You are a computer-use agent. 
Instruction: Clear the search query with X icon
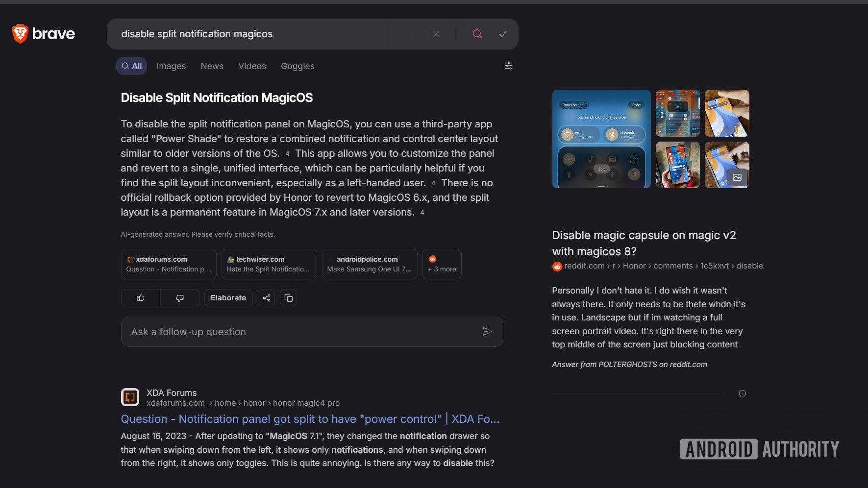click(x=436, y=34)
